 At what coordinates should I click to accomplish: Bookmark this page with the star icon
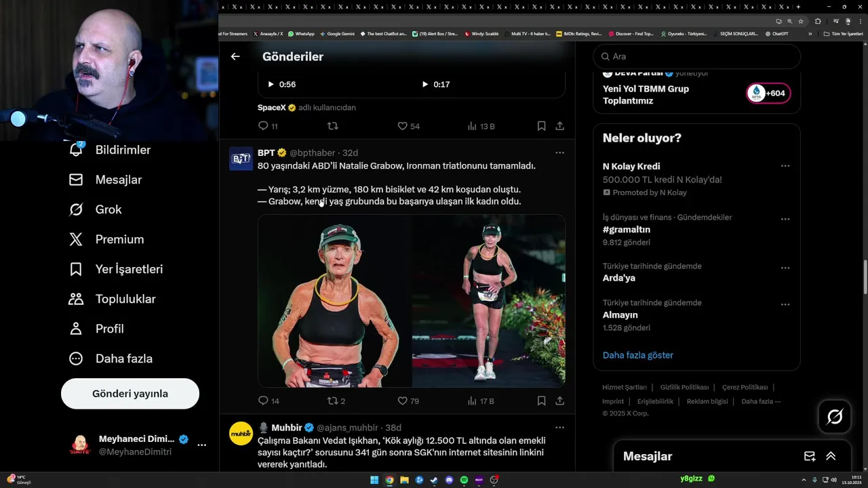pyautogui.click(x=800, y=21)
